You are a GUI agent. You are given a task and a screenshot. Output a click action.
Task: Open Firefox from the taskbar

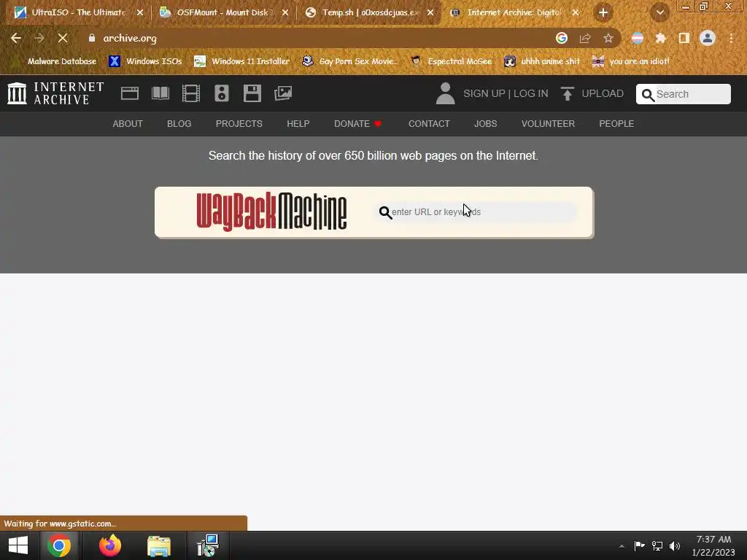110,545
